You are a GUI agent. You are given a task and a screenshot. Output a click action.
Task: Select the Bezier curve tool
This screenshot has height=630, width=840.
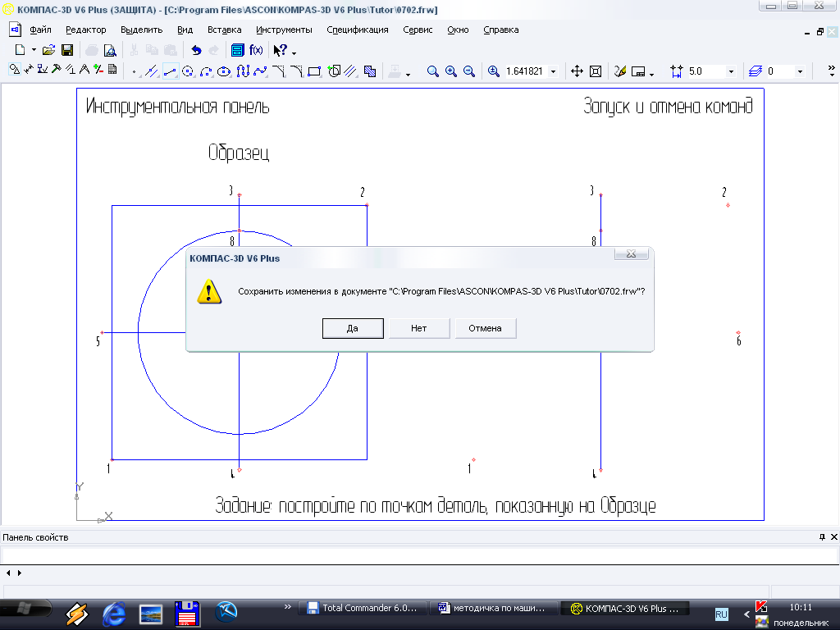(x=260, y=71)
